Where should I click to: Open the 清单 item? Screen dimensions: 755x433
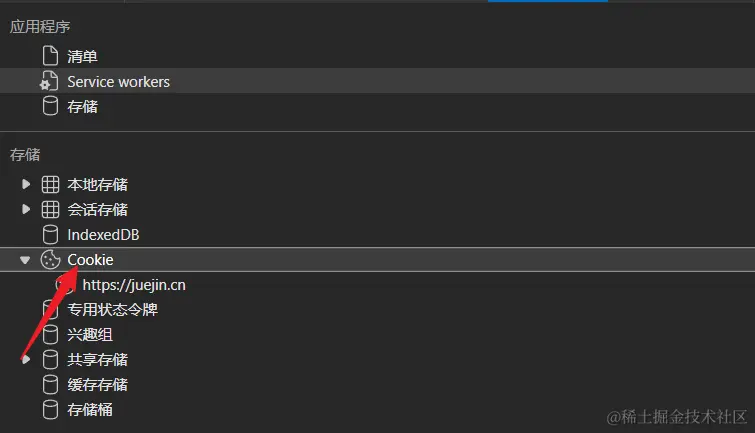(82, 57)
